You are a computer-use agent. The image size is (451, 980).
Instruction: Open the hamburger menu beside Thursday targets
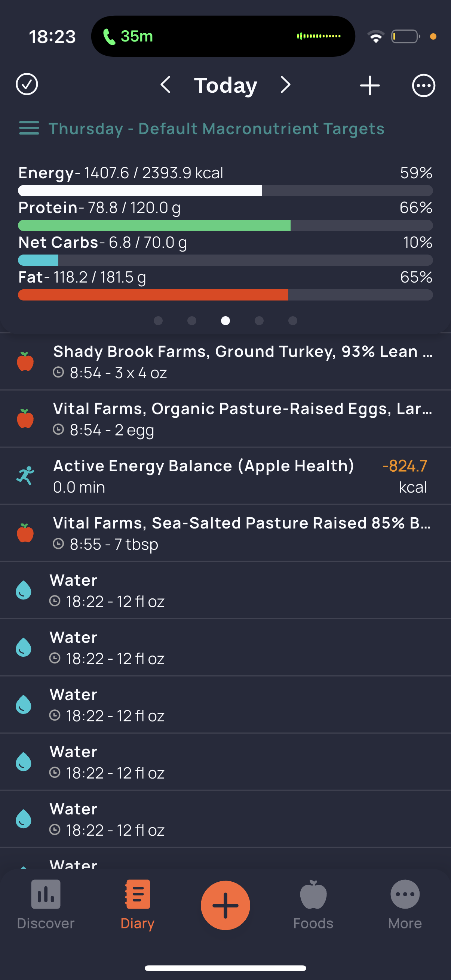click(29, 128)
